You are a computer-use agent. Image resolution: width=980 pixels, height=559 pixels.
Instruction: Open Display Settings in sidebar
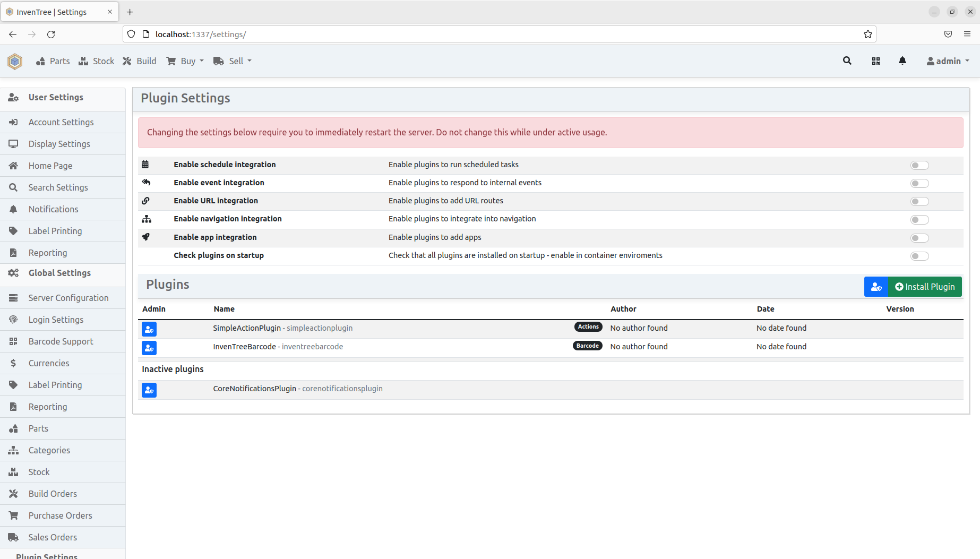pyautogui.click(x=63, y=144)
